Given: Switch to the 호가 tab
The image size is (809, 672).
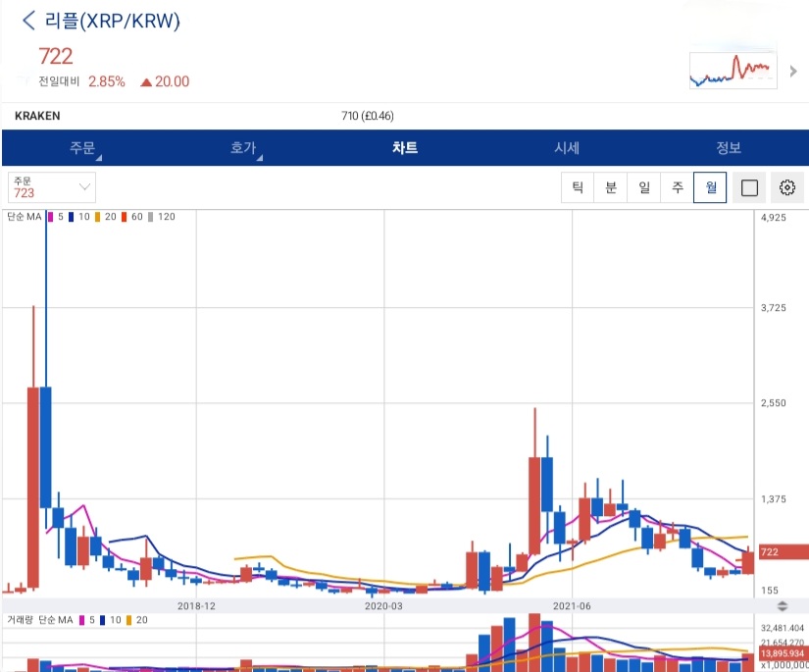Looking at the screenshot, I should coord(243,148).
